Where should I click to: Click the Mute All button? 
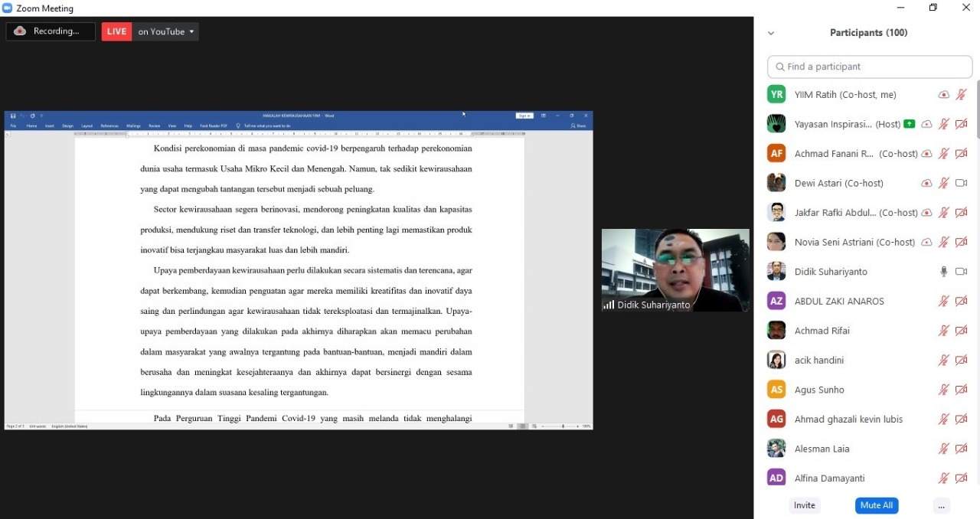(x=877, y=505)
